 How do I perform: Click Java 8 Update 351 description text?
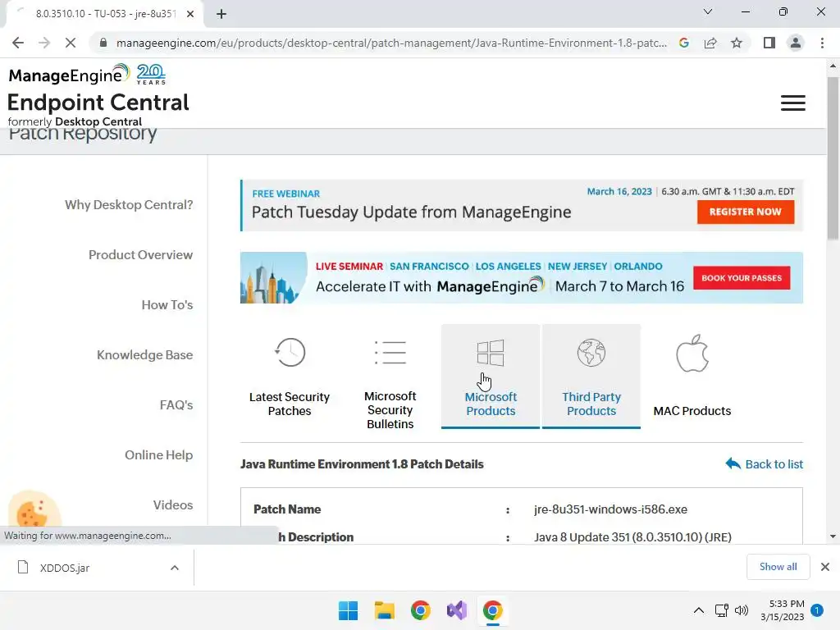pos(632,536)
